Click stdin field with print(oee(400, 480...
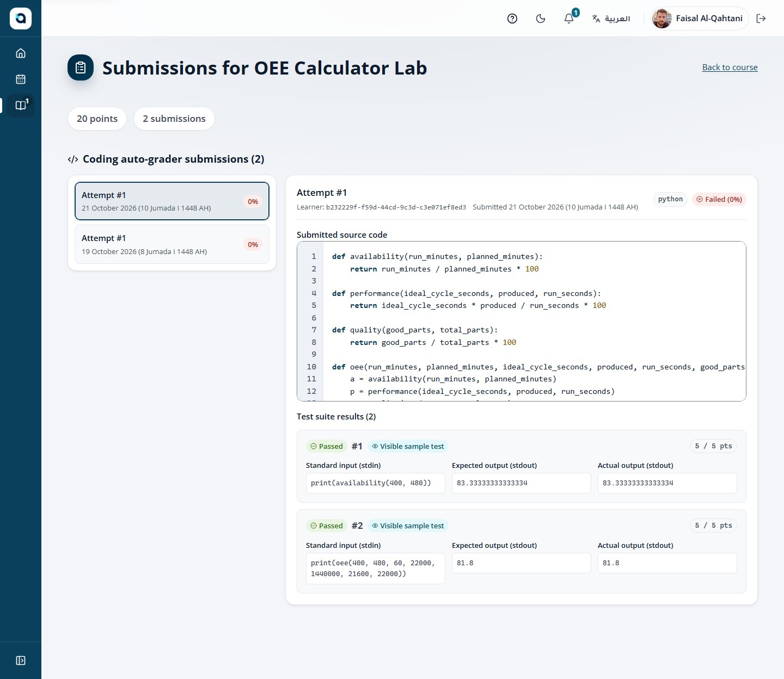The image size is (784, 679). tap(375, 569)
